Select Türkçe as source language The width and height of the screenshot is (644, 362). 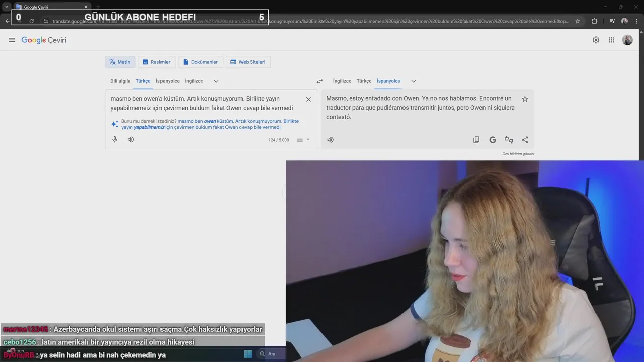point(143,81)
